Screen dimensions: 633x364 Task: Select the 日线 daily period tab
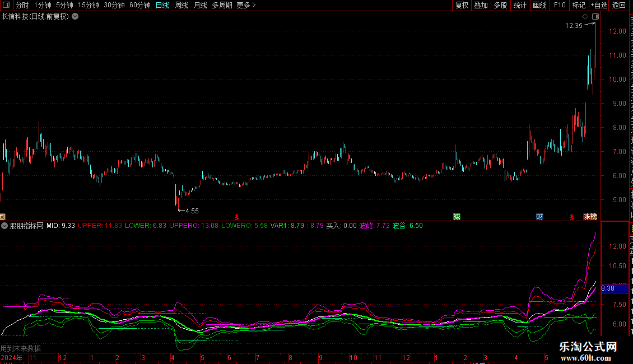(162, 5)
